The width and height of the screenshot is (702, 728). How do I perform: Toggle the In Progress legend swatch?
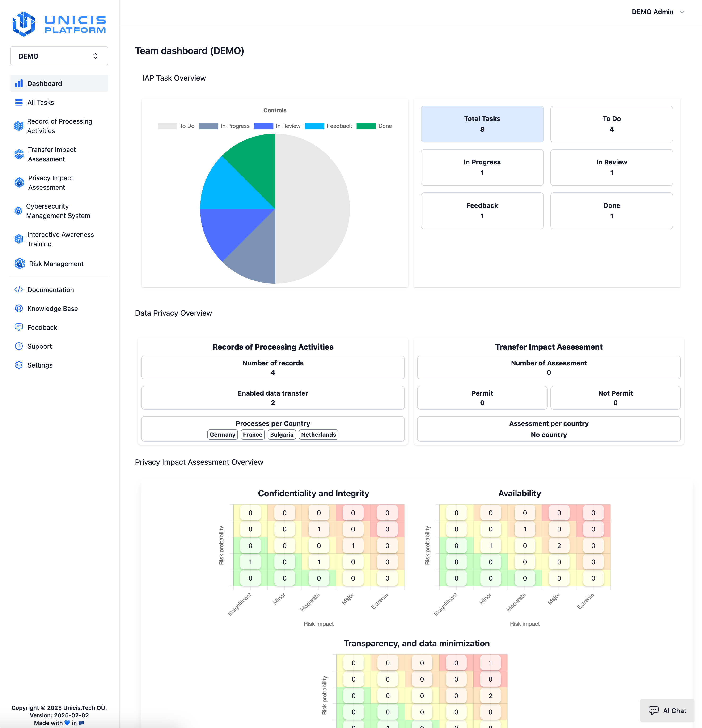point(208,126)
